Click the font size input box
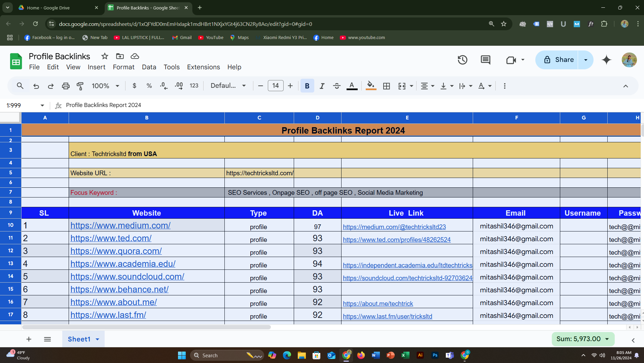This screenshot has height=363, width=644. click(x=275, y=86)
